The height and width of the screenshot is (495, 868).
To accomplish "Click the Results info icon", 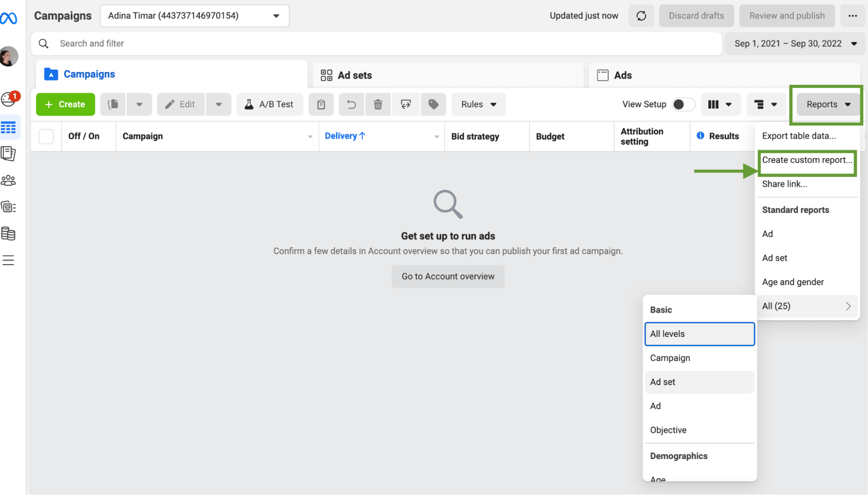I will click(700, 136).
